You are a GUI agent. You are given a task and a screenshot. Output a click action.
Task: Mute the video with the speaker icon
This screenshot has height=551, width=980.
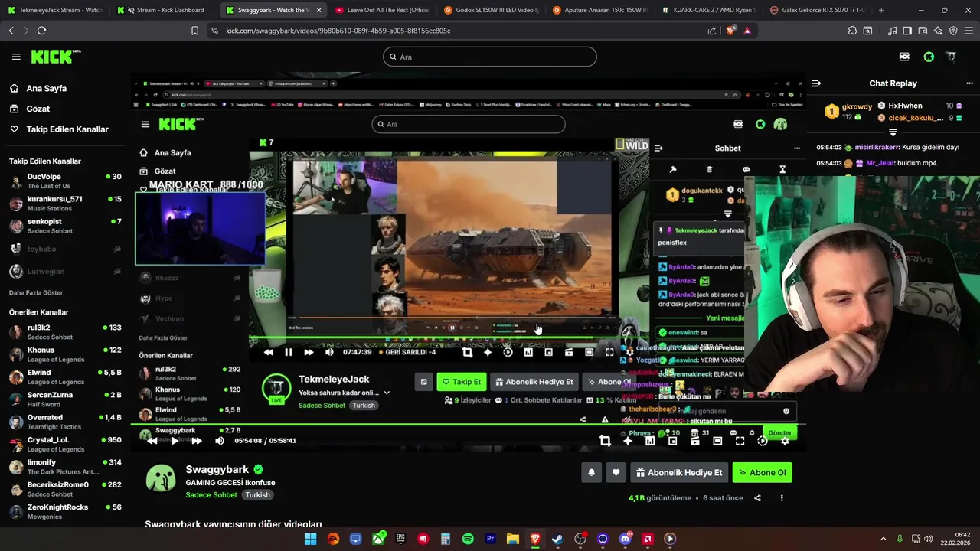(220, 441)
